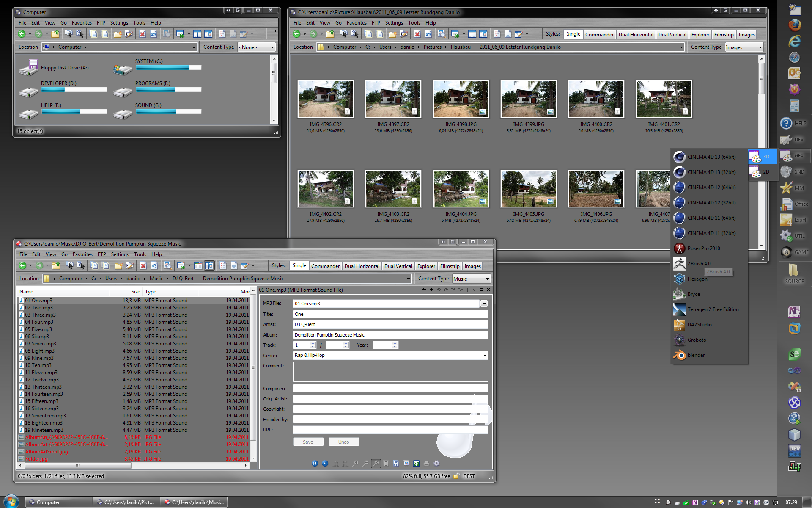Increase the Year value with its spinner
The width and height of the screenshot is (812, 508).
(x=395, y=343)
